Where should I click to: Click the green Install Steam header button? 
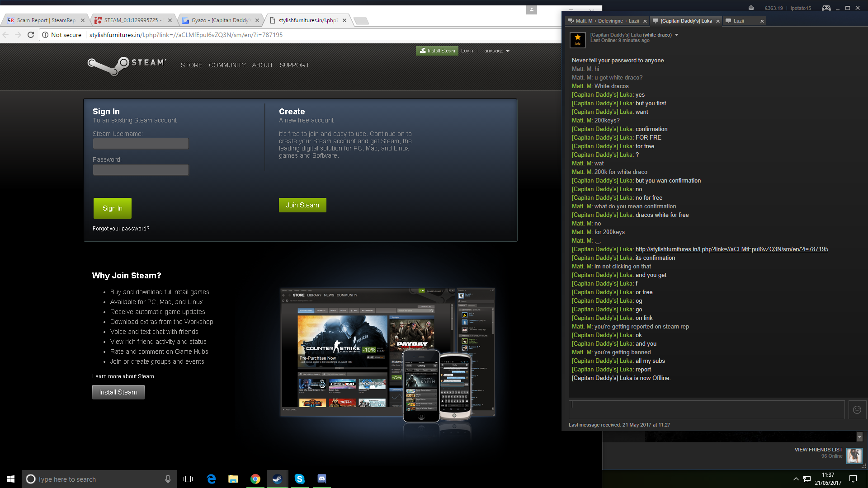(x=437, y=51)
